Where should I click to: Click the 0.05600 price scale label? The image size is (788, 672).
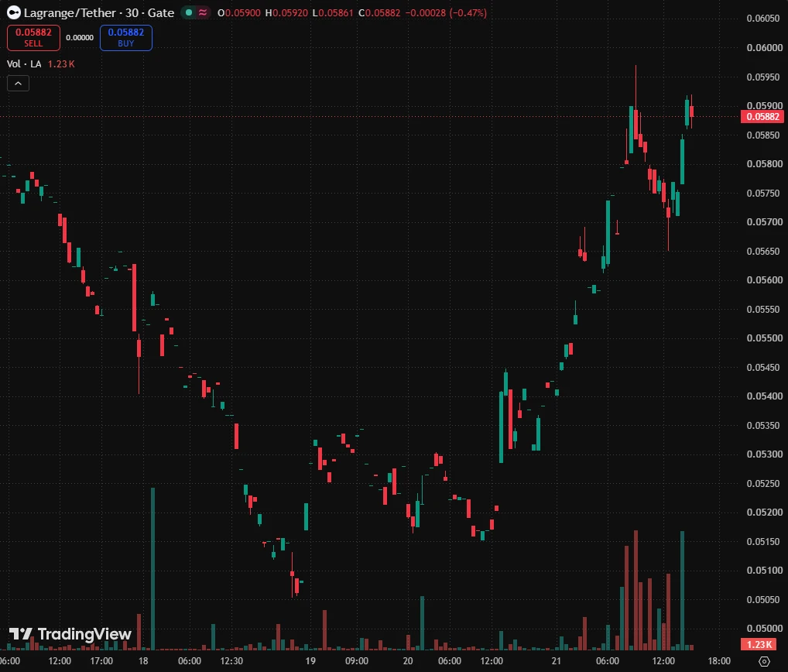coord(764,280)
